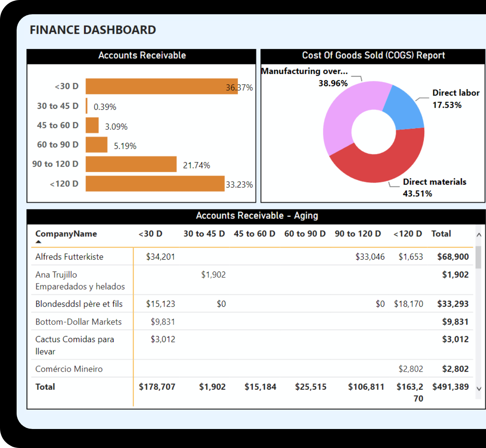The width and height of the screenshot is (486, 448).
Task: Click the 'Direct materials' donut label
Action: [435, 182]
